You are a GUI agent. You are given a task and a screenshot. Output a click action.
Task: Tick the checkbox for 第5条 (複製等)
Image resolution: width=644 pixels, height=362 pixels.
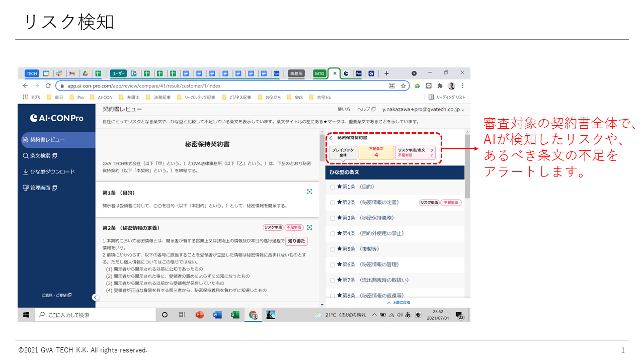click(333, 249)
